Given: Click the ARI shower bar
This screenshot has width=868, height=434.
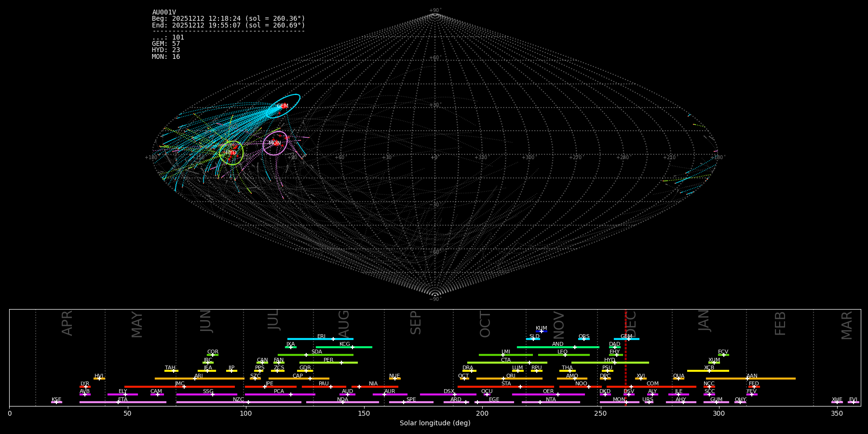Looking at the screenshot, I should pos(200,379).
